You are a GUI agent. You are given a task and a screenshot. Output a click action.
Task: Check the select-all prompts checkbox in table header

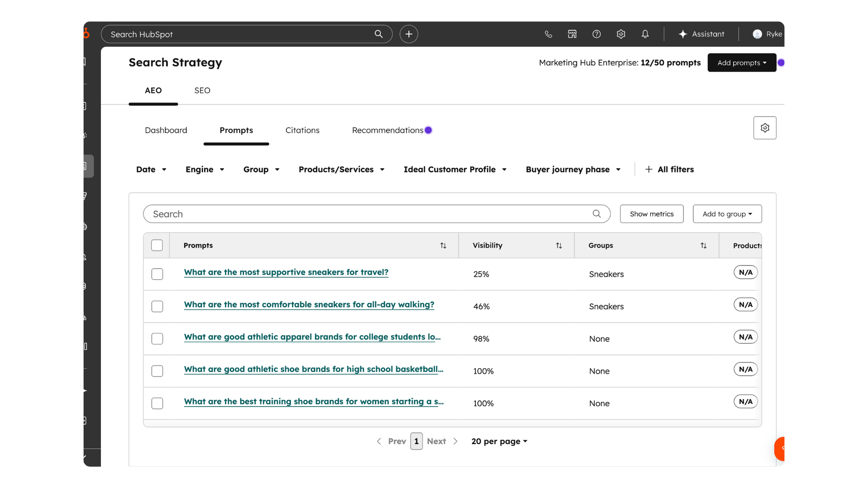click(x=157, y=245)
